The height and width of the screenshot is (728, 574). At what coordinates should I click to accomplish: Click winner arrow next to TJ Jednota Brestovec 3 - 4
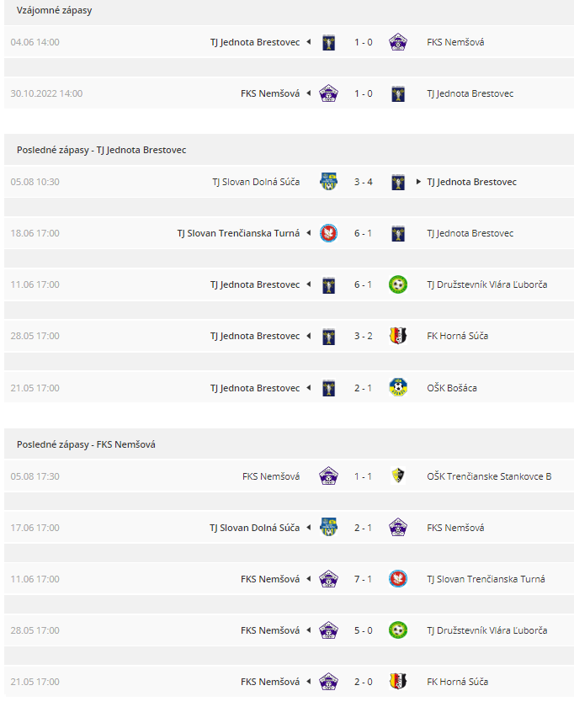pos(418,182)
